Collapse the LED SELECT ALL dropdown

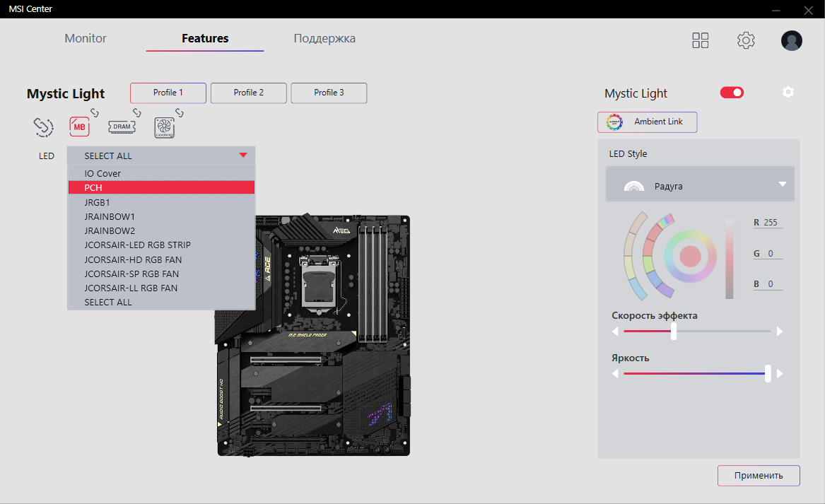click(161, 156)
